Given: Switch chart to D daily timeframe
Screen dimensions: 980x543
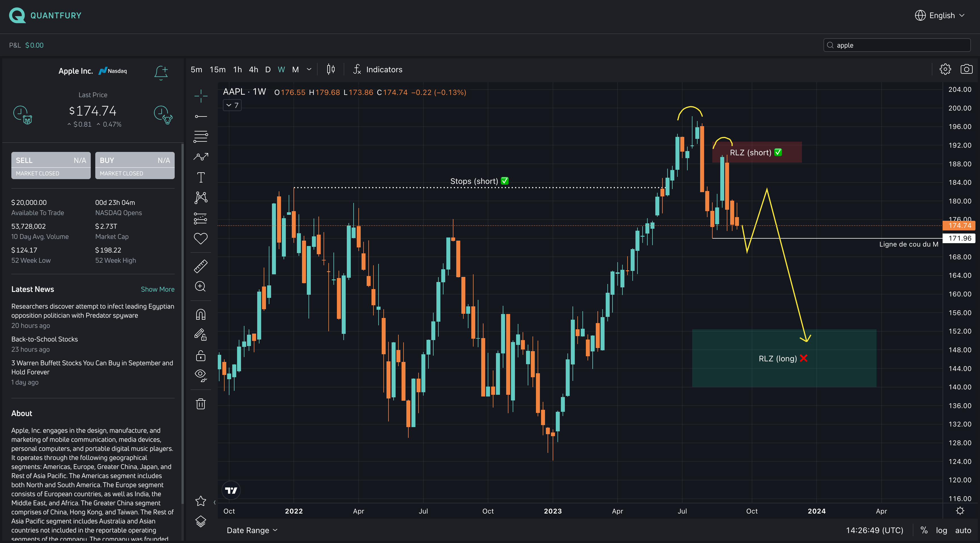Looking at the screenshot, I should click(x=268, y=70).
